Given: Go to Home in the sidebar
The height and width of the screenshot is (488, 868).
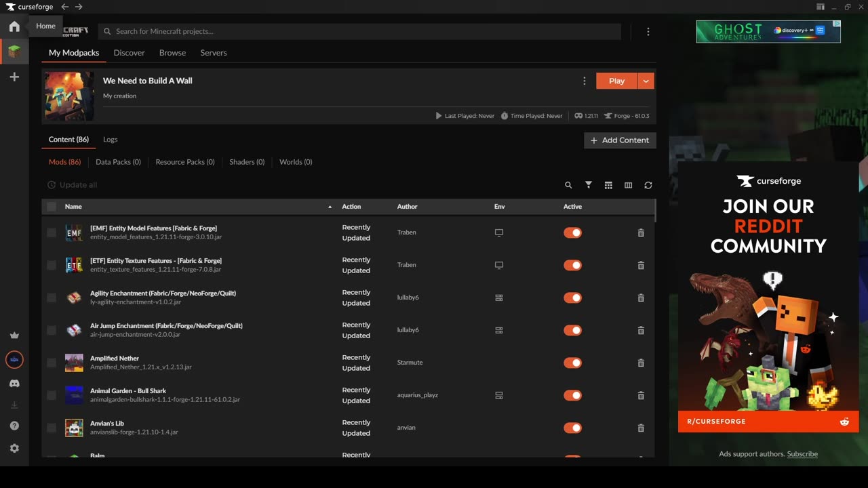Looking at the screenshot, I should [x=14, y=26].
